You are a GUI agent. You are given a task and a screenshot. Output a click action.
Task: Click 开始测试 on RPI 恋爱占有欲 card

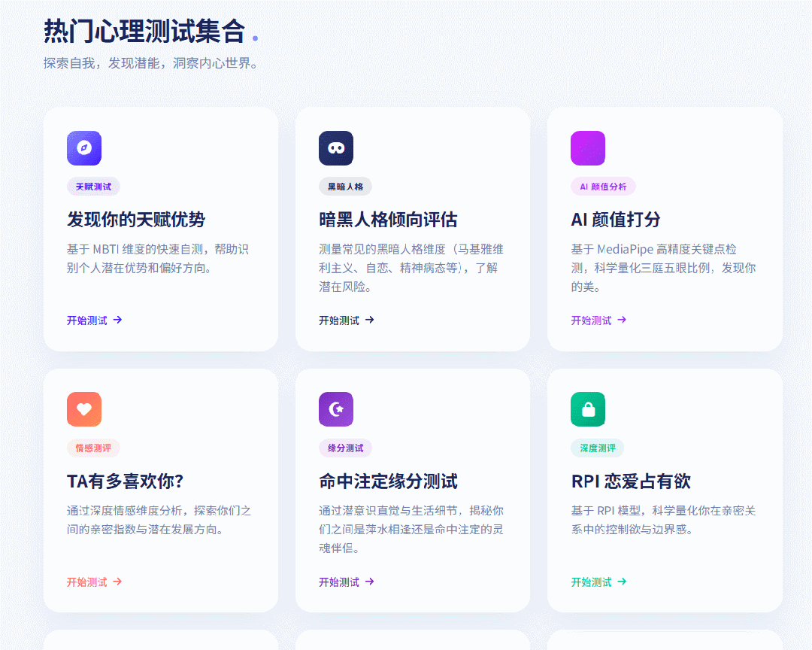589,582
